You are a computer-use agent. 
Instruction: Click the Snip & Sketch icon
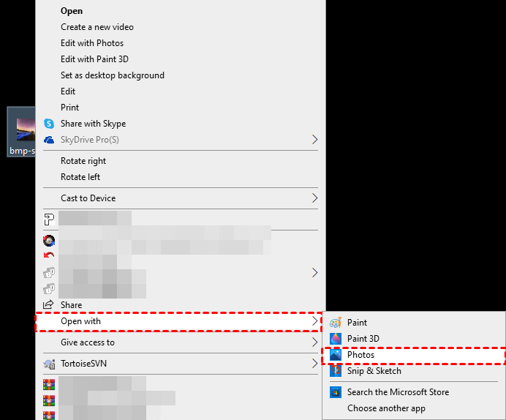(336, 371)
